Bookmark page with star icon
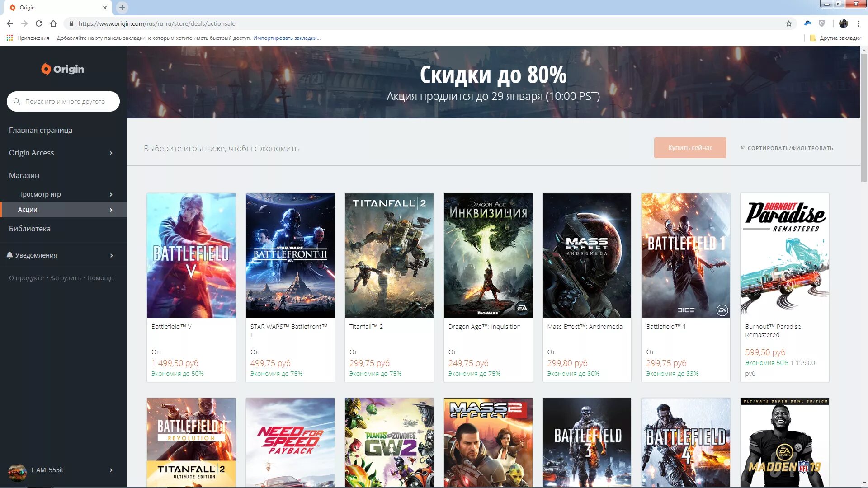This screenshot has width=868, height=488. (788, 23)
